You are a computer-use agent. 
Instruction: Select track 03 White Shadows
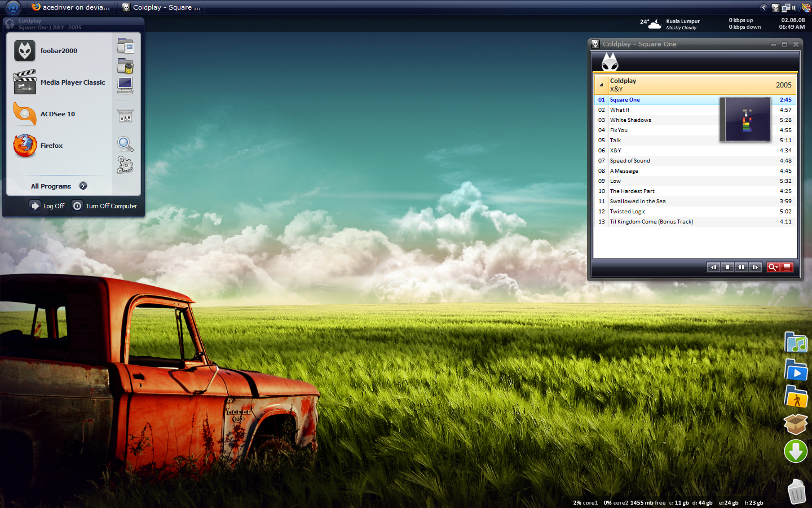(695, 120)
